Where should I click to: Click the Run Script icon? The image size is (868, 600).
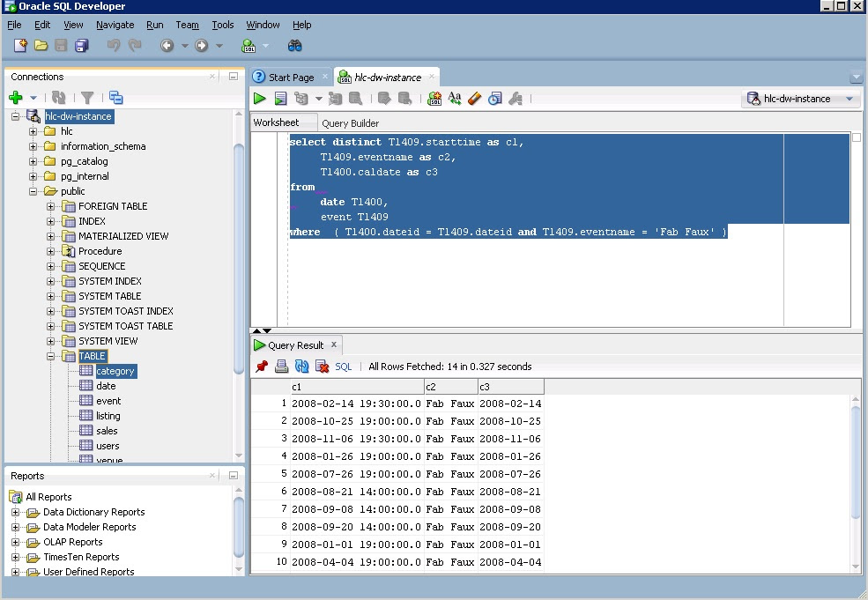click(280, 99)
